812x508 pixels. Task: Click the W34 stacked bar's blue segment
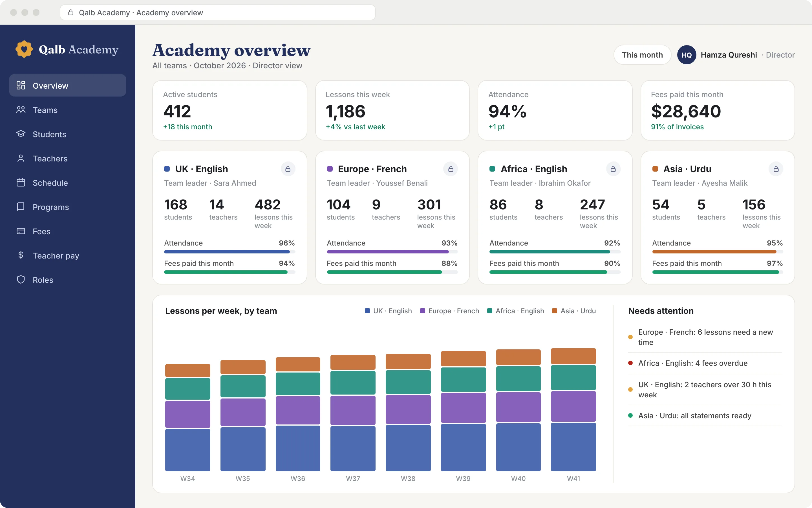click(x=187, y=450)
